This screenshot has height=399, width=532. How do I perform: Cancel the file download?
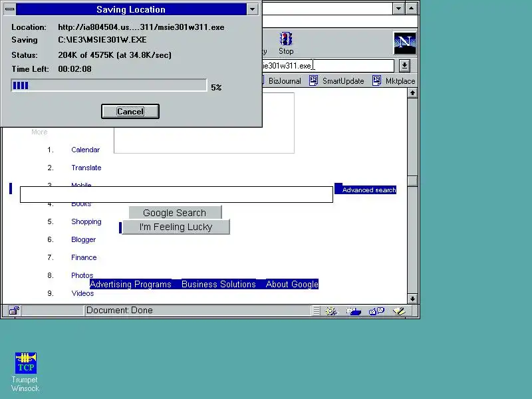(x=130, y=111)
